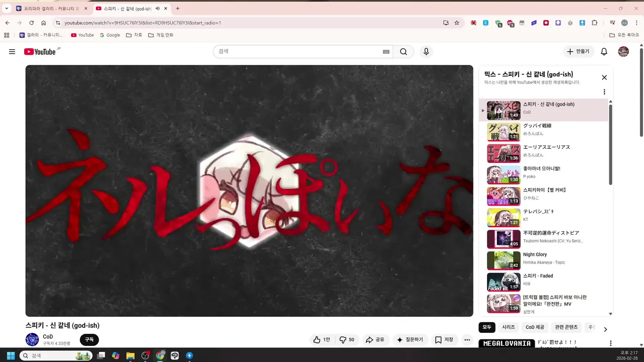Image resolution: width=644 pixels, height=362 pixels.
Task: Click the 질문하기 ask button
Action: pyautogui.click(x=410, y=340)
